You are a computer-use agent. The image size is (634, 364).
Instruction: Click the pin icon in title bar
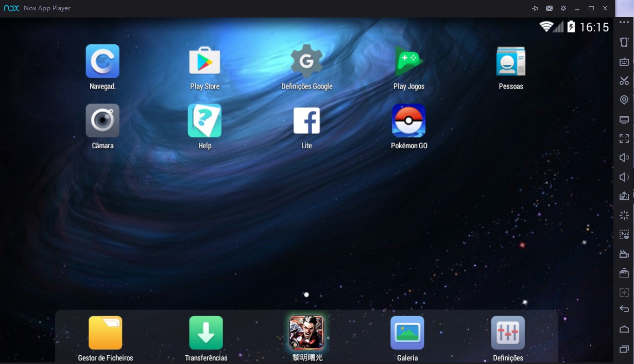pos(535,8)
